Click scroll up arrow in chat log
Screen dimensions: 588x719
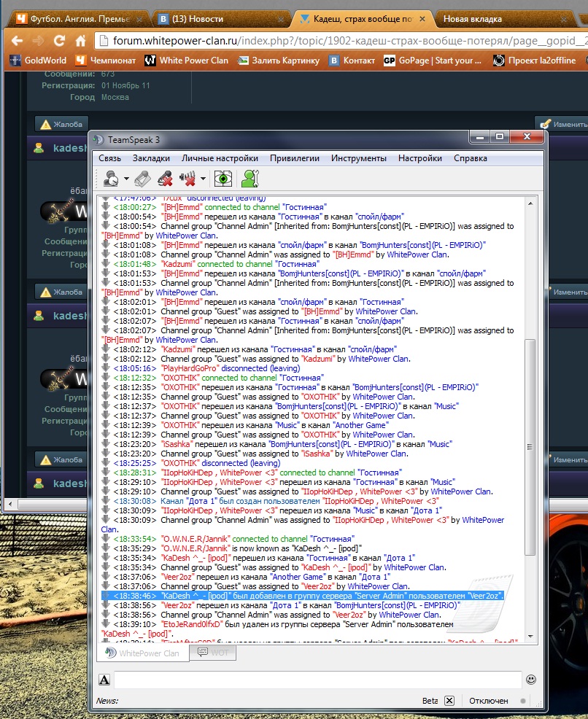530,203
